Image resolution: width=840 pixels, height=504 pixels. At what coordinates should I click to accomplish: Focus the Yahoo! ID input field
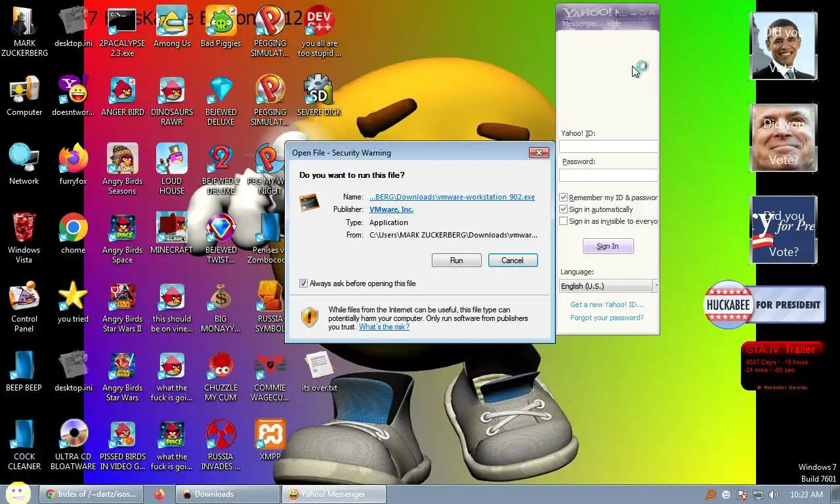click(608, 147)
